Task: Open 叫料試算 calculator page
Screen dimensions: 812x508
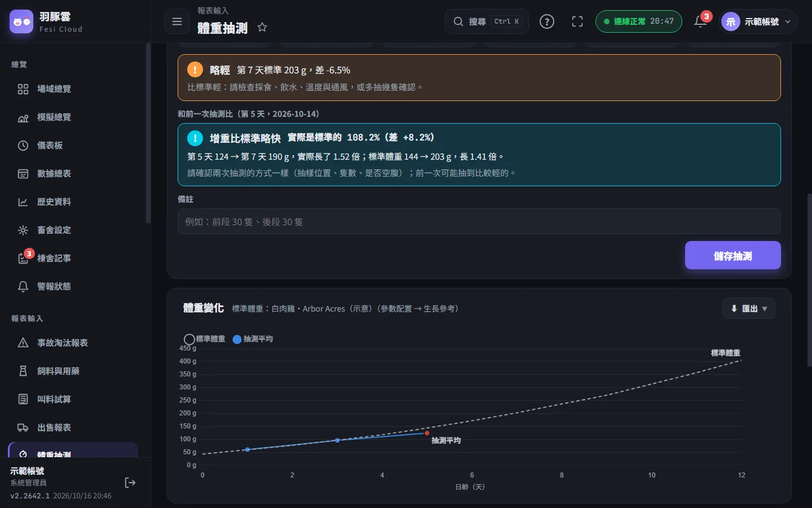Action: [x=73, y=399]
